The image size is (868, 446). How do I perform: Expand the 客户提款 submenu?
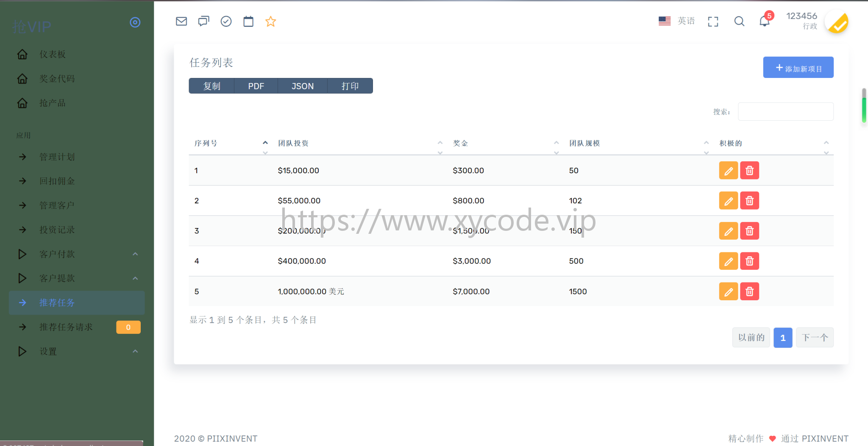[x=77, y=278]
